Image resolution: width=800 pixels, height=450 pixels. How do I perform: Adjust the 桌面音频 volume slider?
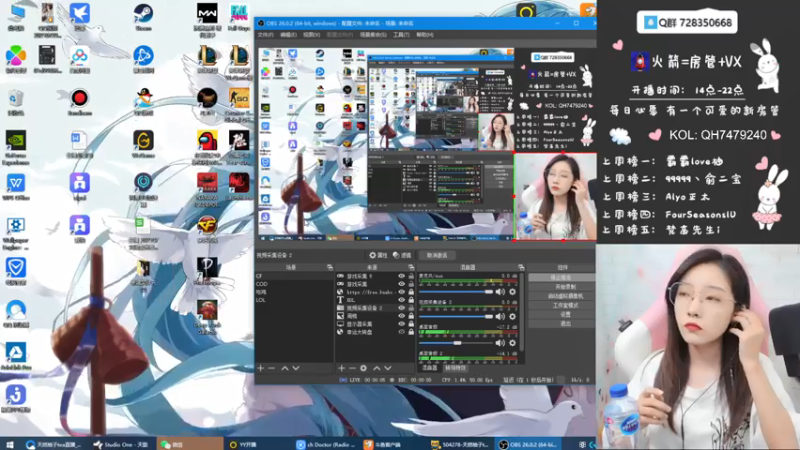456,343
